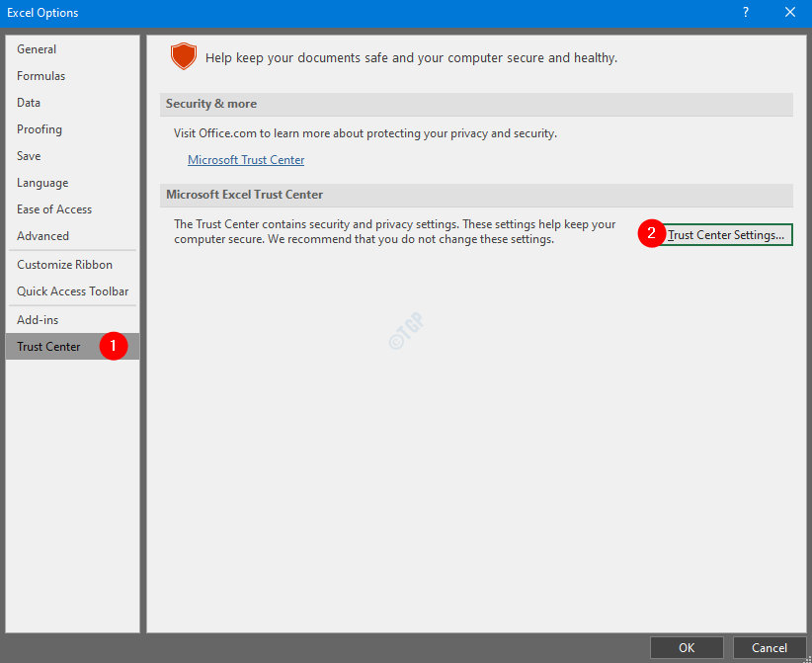
Task: Follow the Microsoft Trust Center link
Action: 246,160
